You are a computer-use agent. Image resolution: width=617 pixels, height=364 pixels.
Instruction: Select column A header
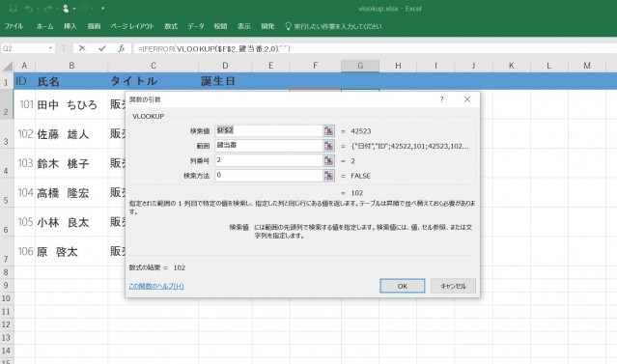click(x=24, y=66)
